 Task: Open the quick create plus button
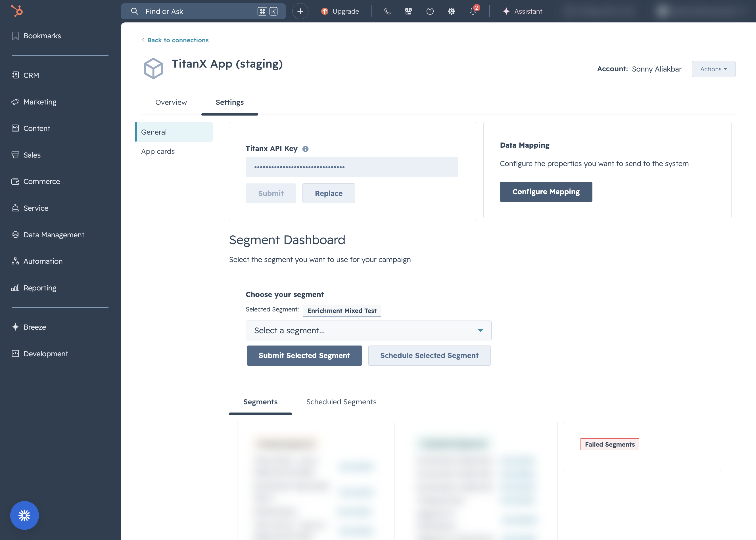tap(300, 11)
